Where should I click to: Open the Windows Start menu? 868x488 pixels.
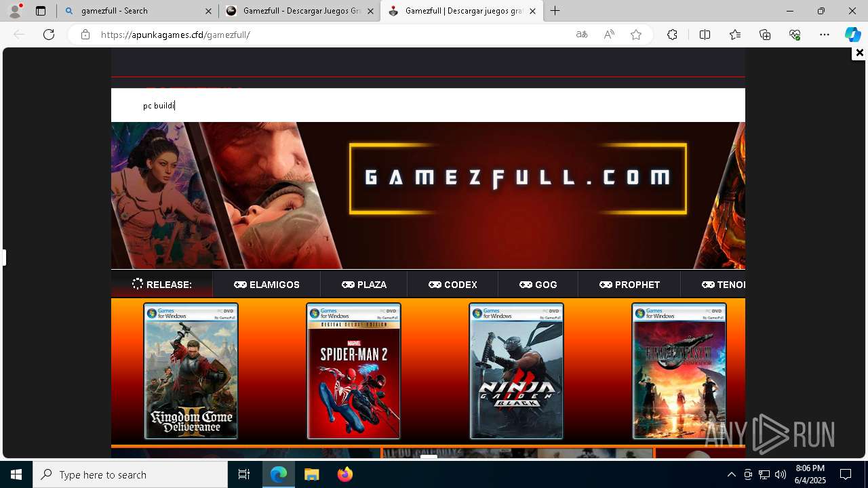pyautogui.click(x=16, y=474)
